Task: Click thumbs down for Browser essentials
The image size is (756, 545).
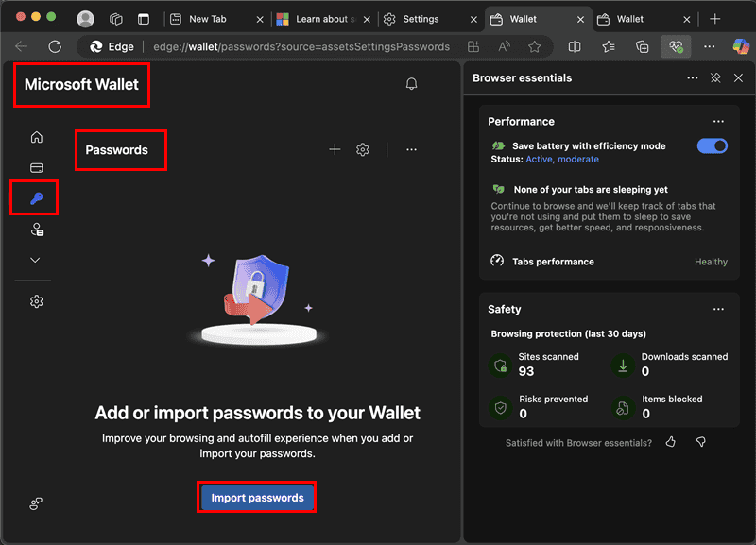Action: tap(700, 442)
